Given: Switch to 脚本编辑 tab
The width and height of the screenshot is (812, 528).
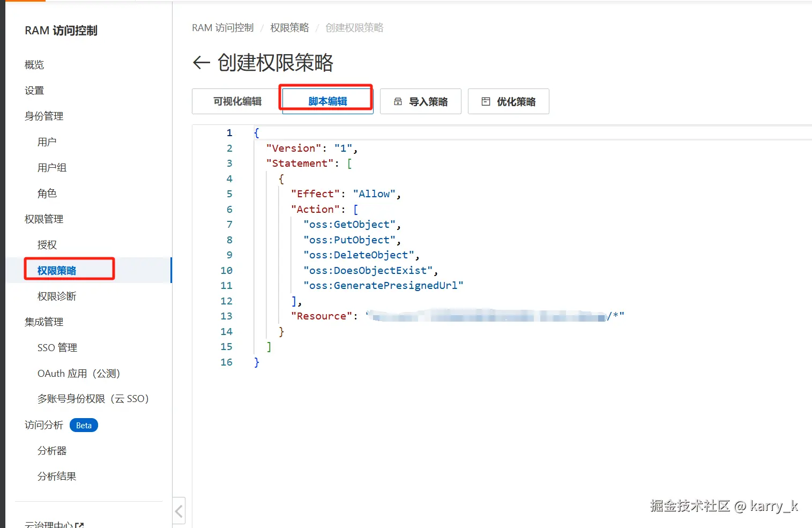Looking at the screenshot, I should tap(327, 101).
